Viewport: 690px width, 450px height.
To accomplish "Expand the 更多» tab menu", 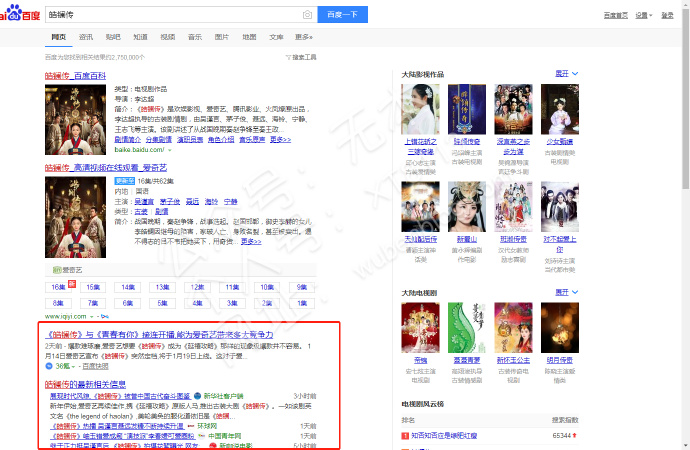I will [304, 37].
